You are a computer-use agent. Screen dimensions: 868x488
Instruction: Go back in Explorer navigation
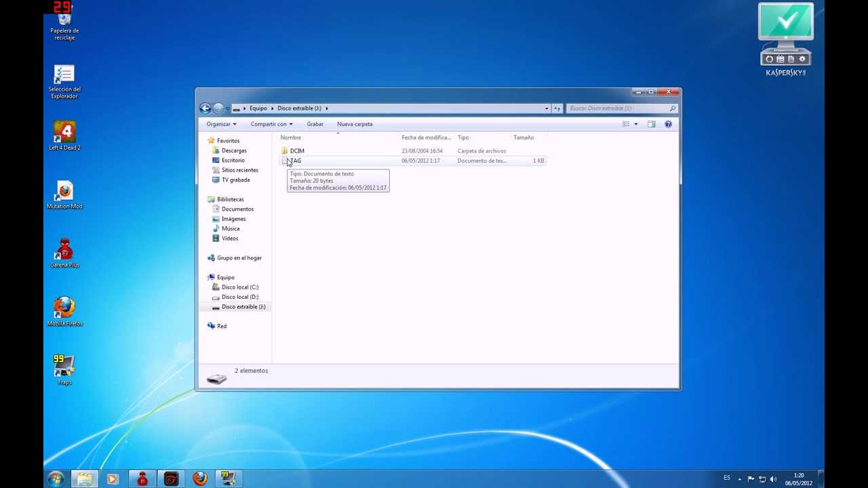[205, 108]
